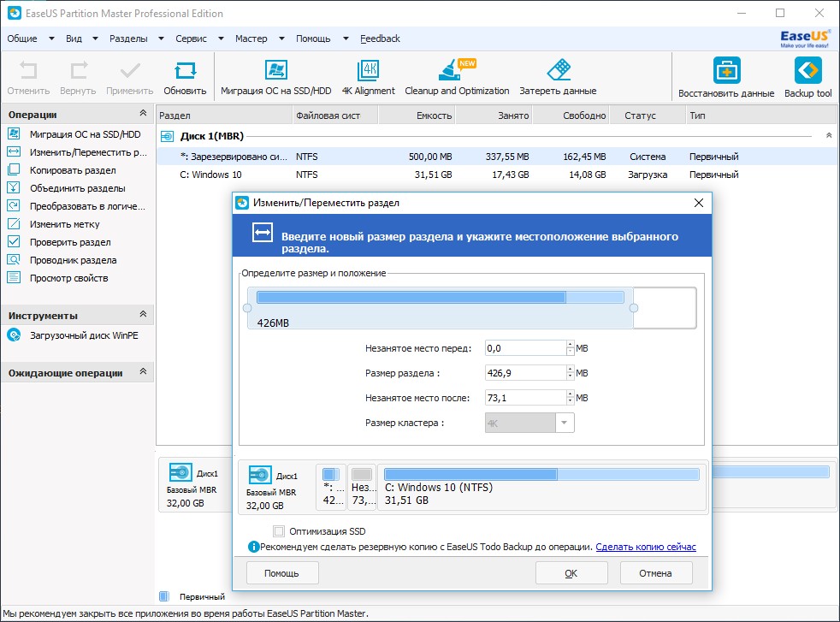Click the Размер раздела input field
Image resolution: width=840 pixels, height=622 pixels.
pos(525,373)
